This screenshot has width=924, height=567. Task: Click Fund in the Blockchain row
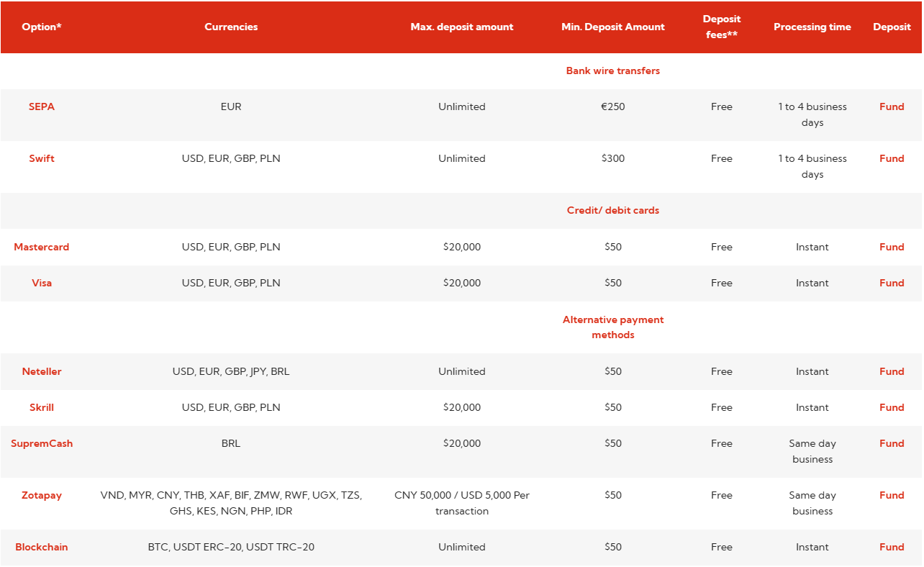tap(892, 547)
